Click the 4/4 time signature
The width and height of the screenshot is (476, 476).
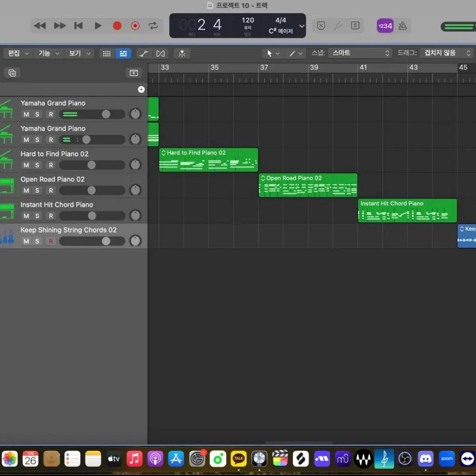pyautogui.click(x=280, y=20)
